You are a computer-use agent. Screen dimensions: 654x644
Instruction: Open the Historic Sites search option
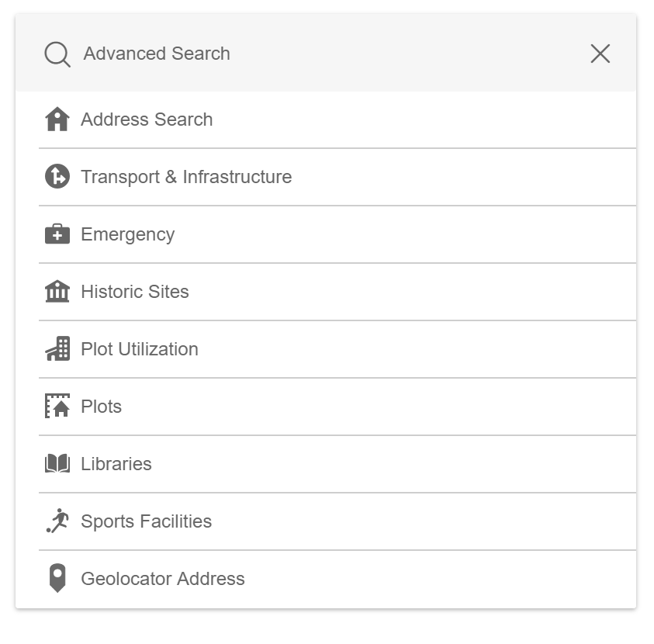pyautogui.click(x=135, y=292)
